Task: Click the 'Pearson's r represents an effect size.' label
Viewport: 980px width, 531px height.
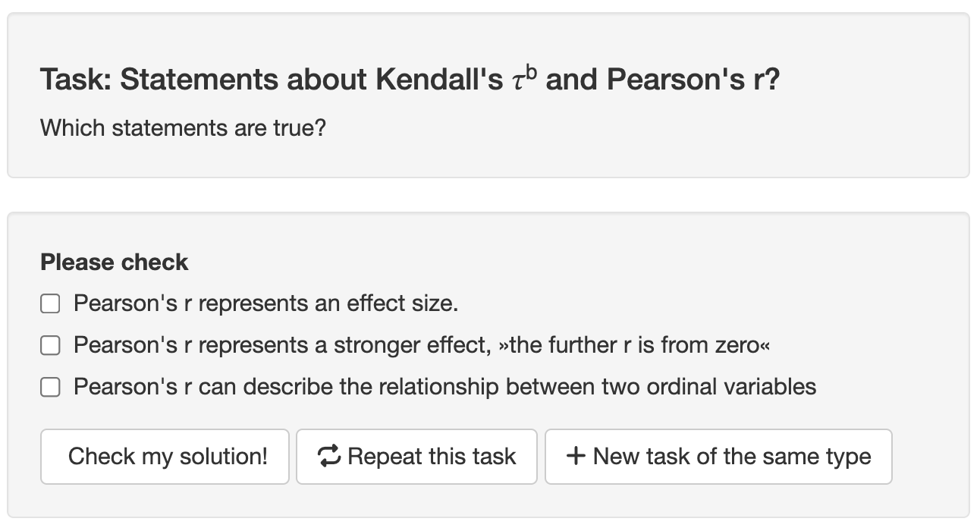Action: [265, 304]
